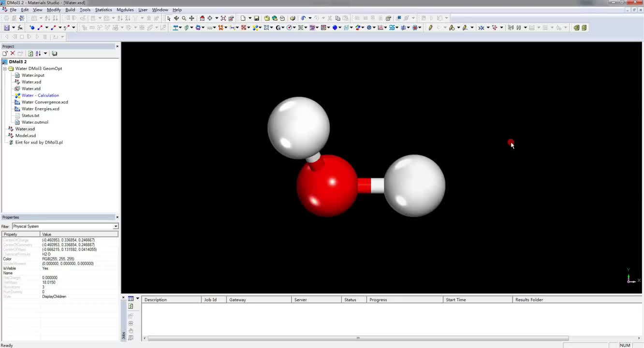Screen dimensions: 644x348
Task: Click the Reset View home icon
Action: pos(202,18)
